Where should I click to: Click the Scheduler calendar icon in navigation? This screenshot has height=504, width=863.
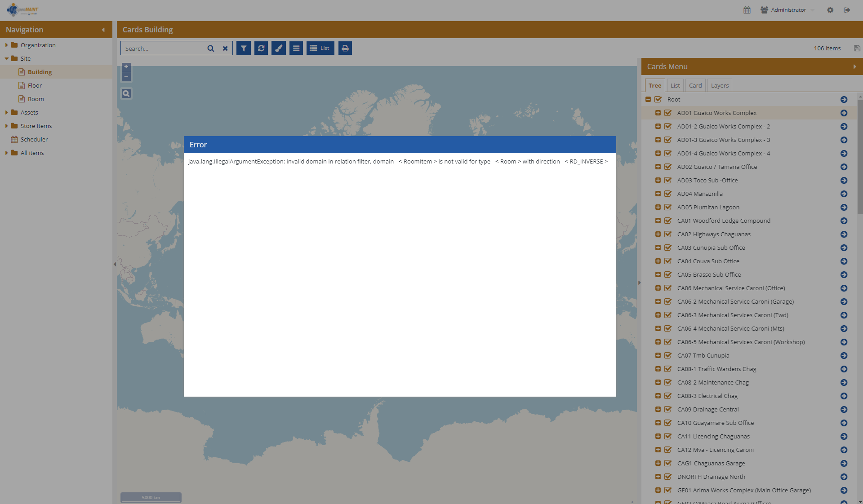click(x=14, y=139)
